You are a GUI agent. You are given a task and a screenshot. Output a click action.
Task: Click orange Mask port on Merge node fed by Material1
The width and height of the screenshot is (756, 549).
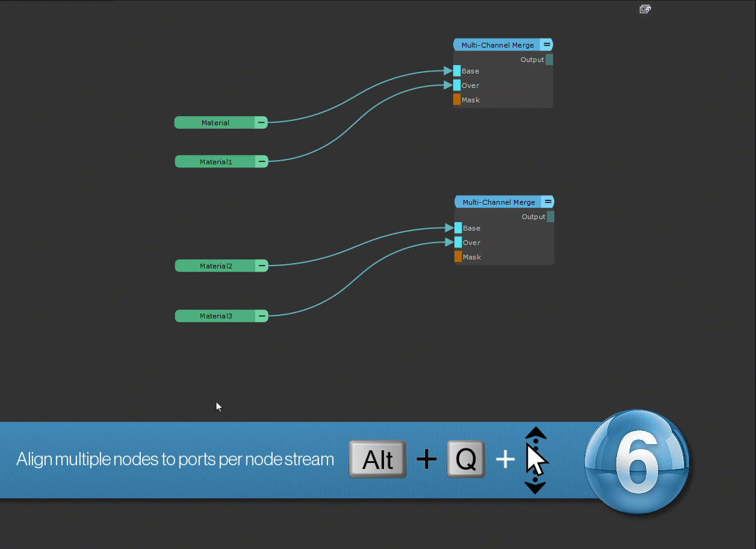[x=457, y=100]
